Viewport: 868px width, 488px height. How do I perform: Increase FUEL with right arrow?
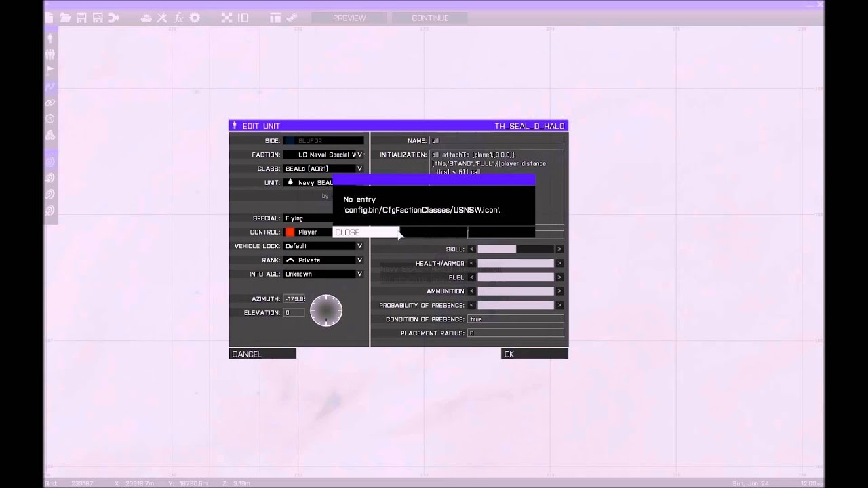point(559,277)
